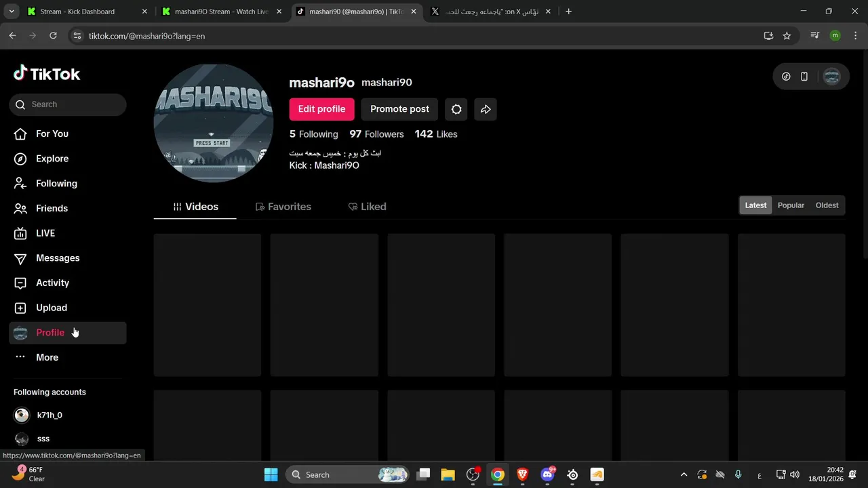Switch to the Videos tab
This screenshot has width=868, height=488.
tap(195, 207)
